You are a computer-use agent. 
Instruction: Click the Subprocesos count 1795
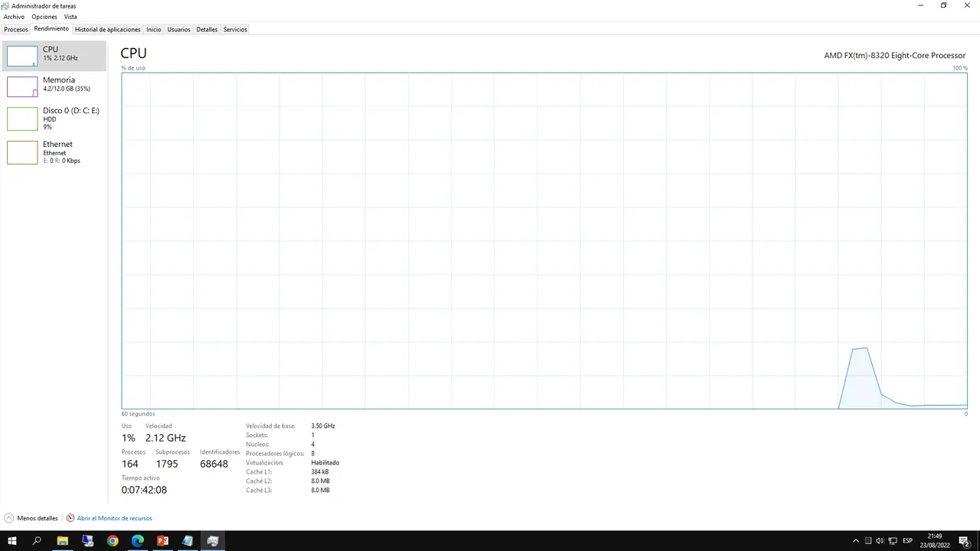point(167,464)
